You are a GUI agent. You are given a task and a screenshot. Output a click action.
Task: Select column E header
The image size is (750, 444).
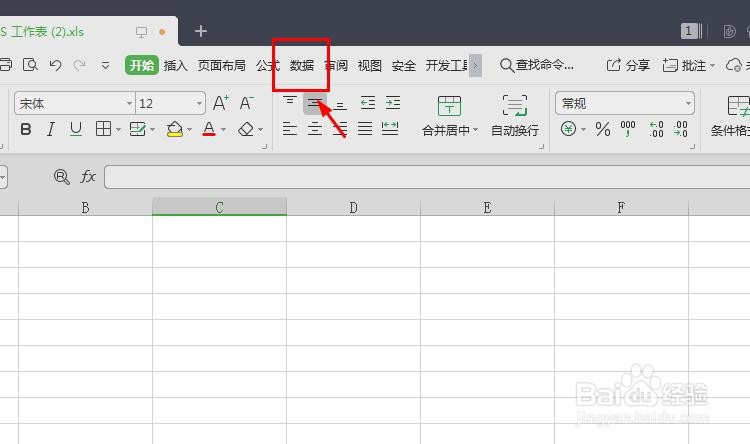tap(487, 207)
